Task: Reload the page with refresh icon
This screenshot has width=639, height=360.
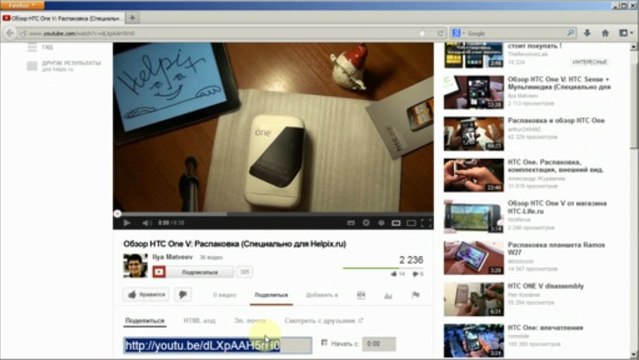Action: click(440, 33)
